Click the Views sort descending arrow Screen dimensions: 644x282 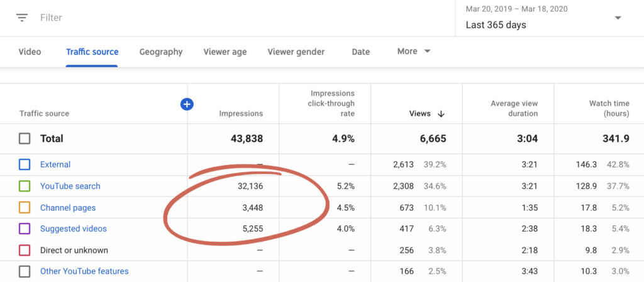[x=441, y=114]
